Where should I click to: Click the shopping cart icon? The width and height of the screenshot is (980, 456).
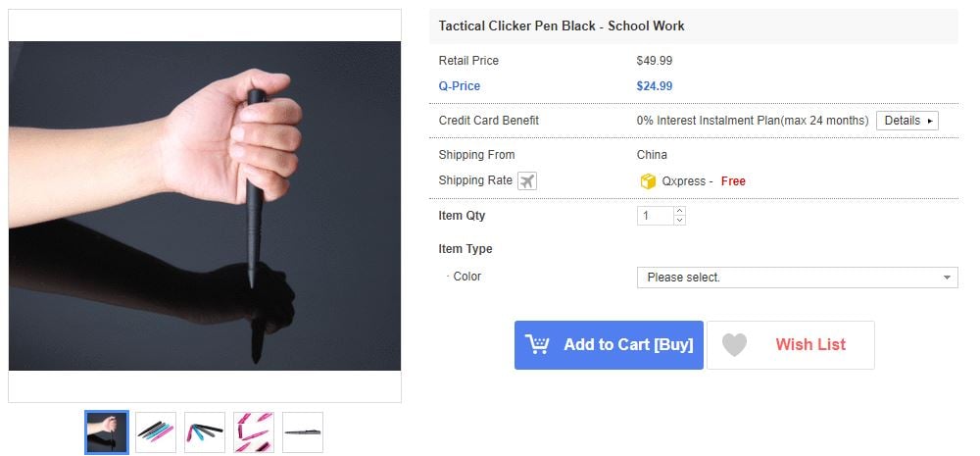tap(537, 344)
